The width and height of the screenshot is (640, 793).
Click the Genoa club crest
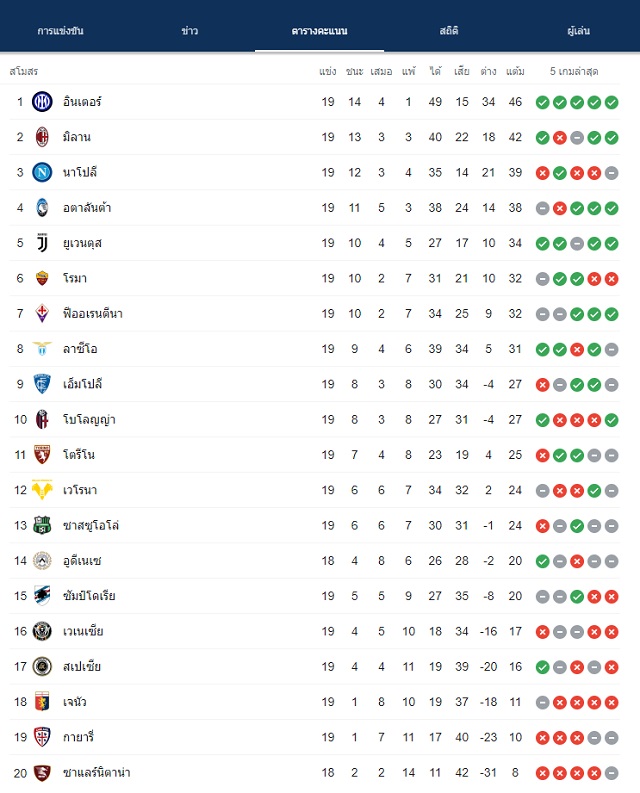point(42,702)
